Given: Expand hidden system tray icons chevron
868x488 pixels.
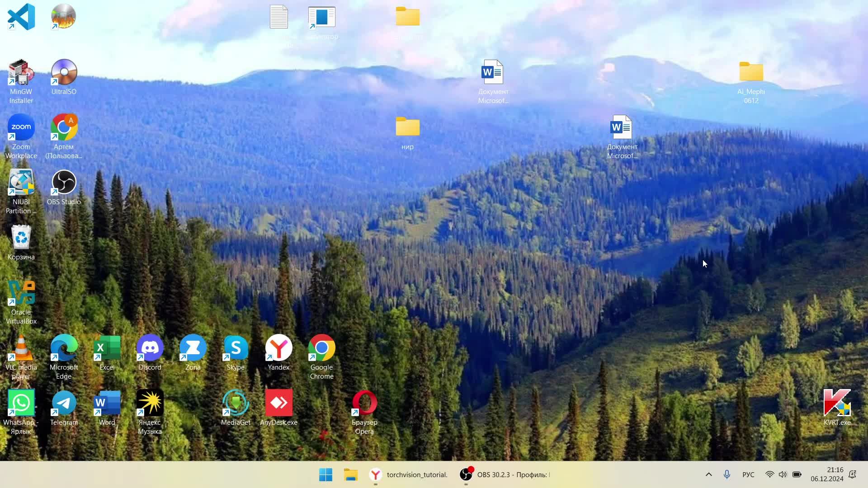Looking at the screenshot, I should click(708, 474).
